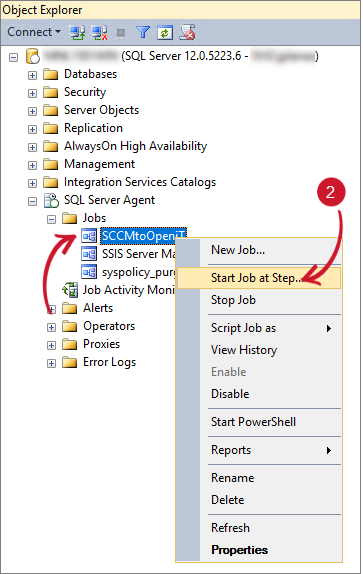Select the SSIS Server Maintenance job
This screenshot has width=363, height=574.
(138, 254)
